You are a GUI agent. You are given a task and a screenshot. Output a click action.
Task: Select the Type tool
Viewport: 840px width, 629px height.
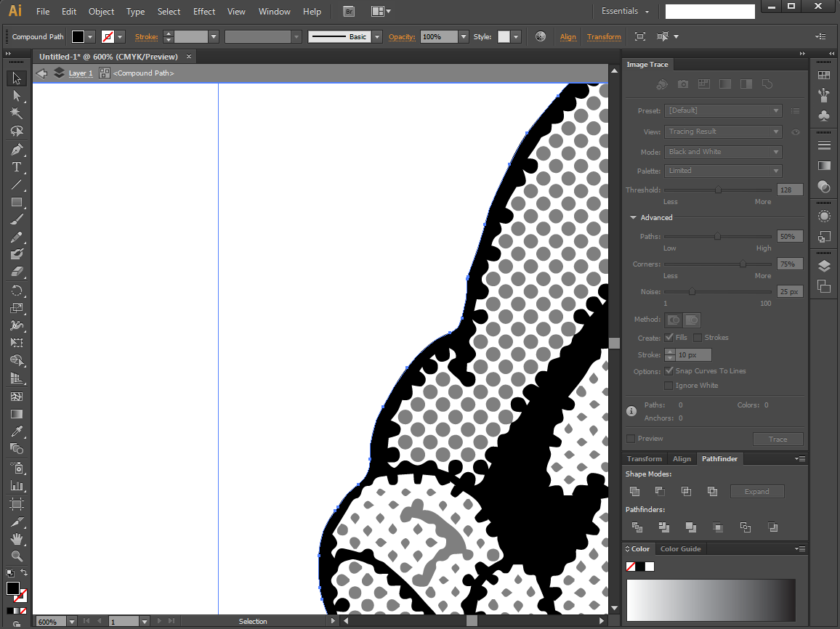click(x=17, y=167)
